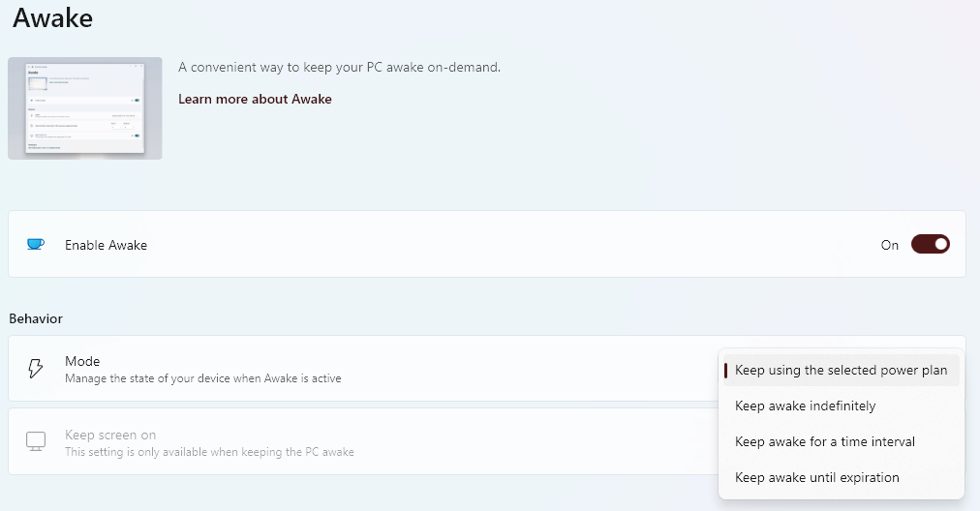The image size is (980, 511).
Task: Click the selected option's accent indicator bar
Action: click(x=725, y=370)
